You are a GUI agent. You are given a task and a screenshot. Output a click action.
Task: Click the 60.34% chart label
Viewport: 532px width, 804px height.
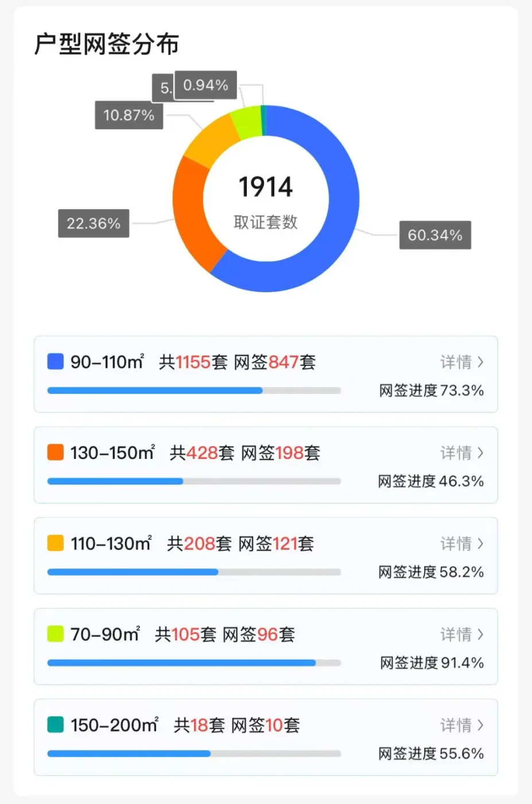435,235
